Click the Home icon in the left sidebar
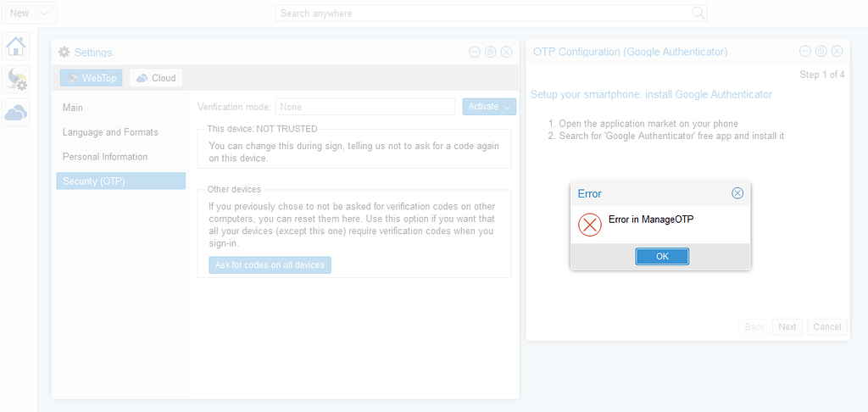The image size is (868, 412). 16,46
